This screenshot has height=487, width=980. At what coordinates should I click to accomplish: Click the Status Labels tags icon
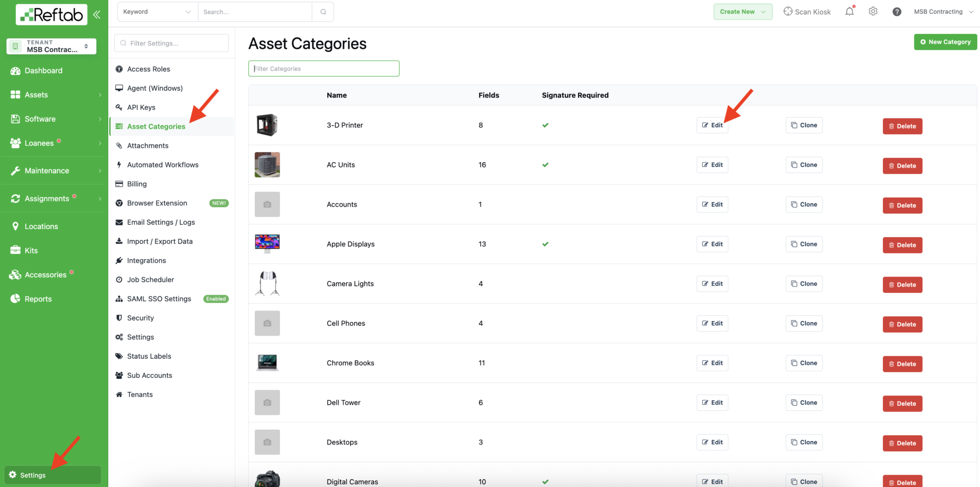119,356
